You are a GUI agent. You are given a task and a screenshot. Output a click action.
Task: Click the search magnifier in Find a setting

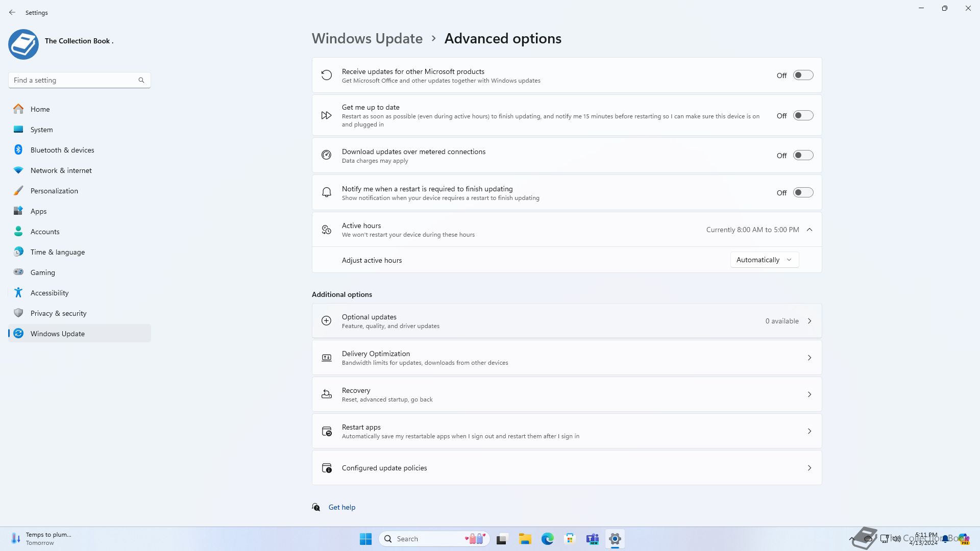click(x=141, y=80)
